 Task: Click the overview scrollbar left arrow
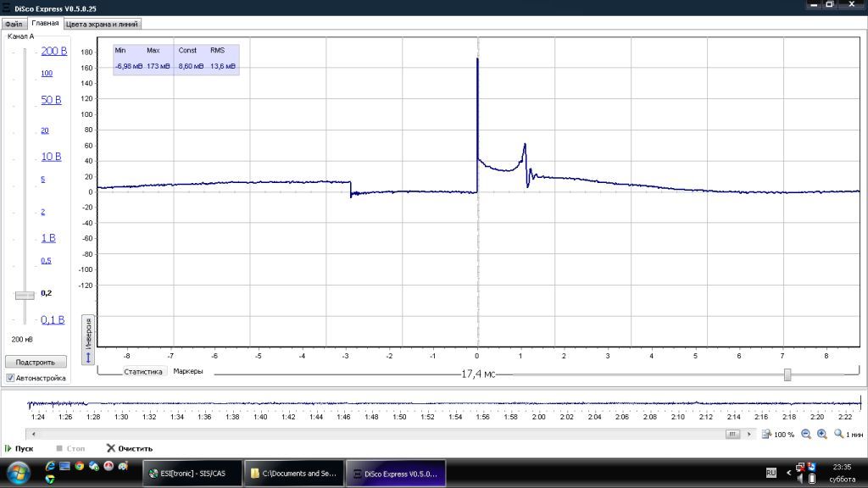pyautogui.click(x=33, y=435)
